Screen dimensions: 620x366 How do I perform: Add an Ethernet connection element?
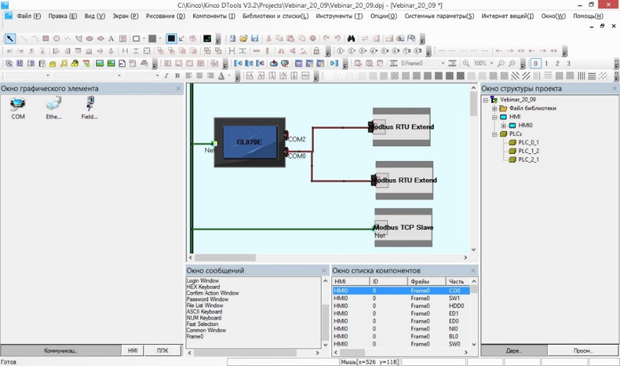(x=53, y=108)
